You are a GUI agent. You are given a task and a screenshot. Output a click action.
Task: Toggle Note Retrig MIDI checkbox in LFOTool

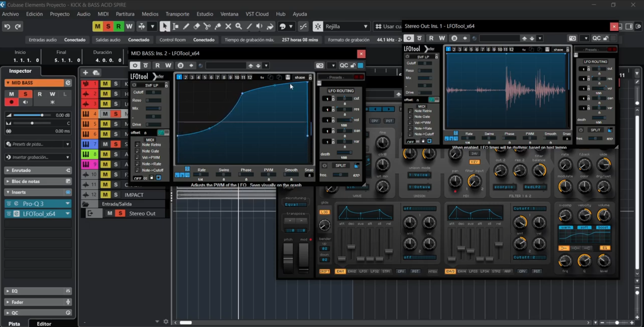coord(137,145)
